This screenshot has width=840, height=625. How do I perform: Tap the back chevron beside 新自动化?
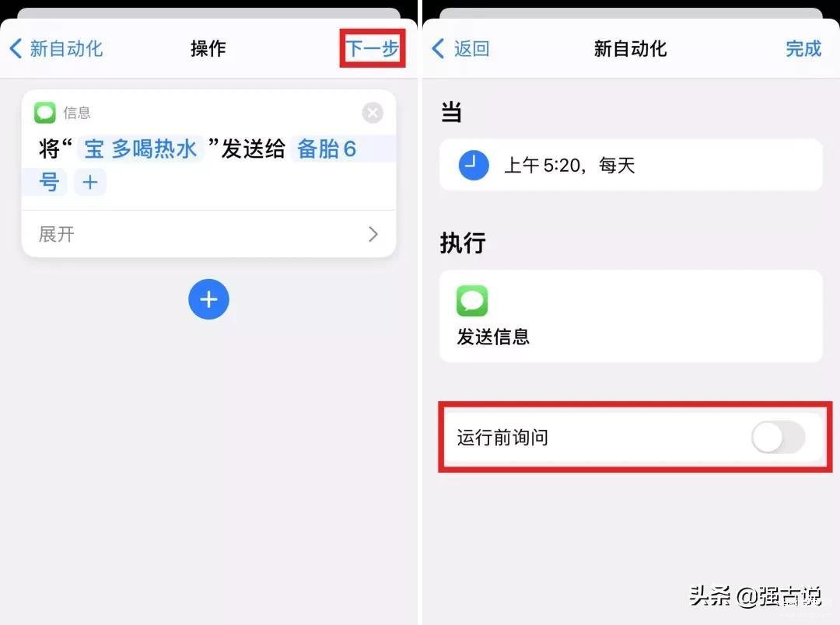16,48
